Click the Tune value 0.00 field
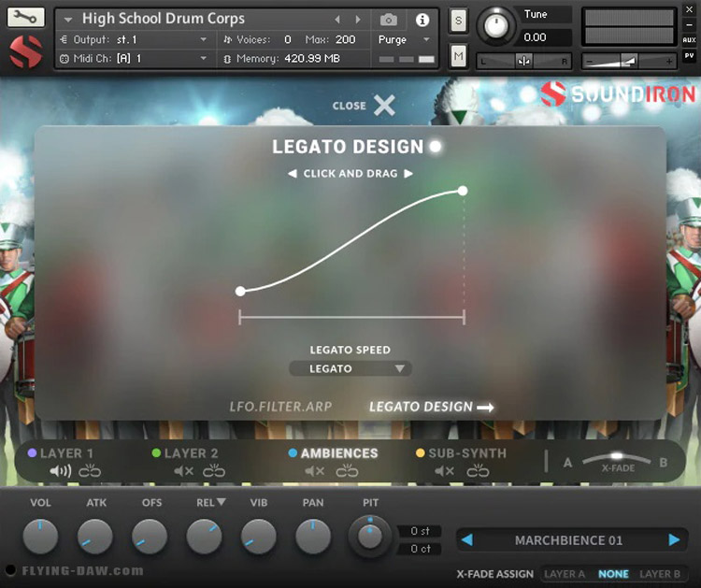 coord(546,37)
